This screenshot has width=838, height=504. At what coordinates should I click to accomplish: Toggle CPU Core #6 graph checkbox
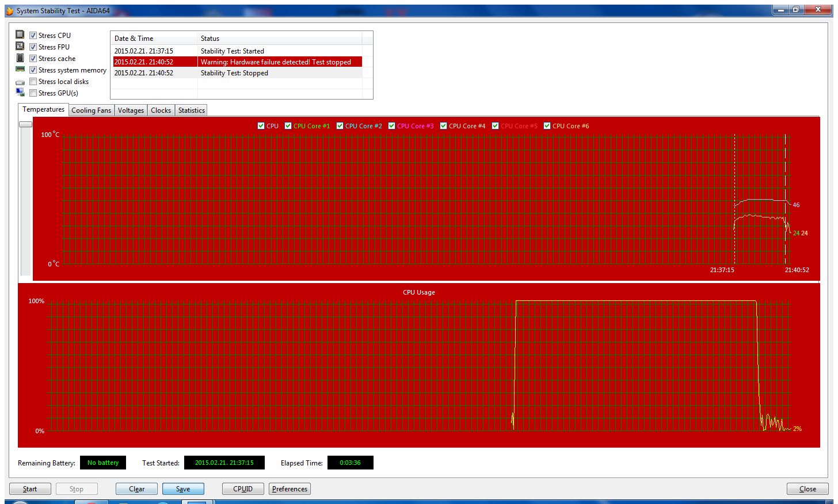[x=547, y=126]
